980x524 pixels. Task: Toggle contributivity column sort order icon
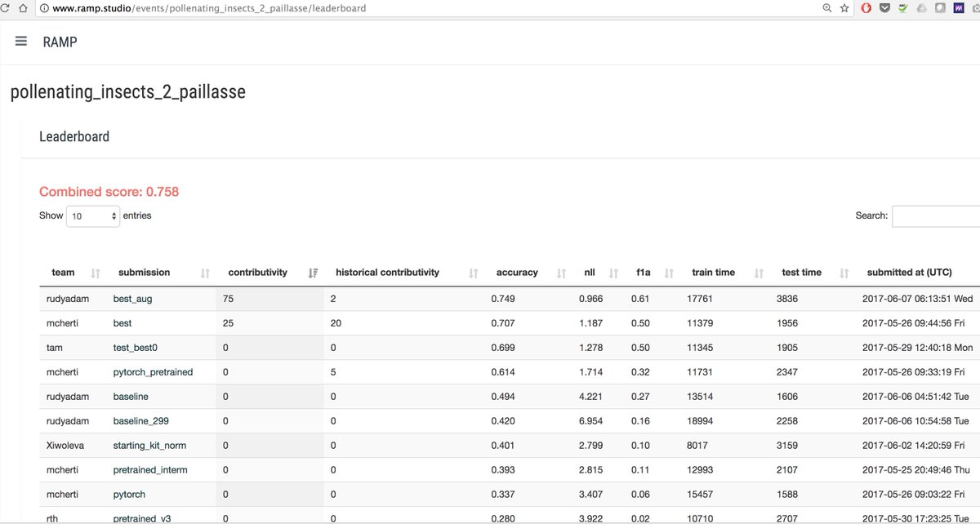coord(314,273)
